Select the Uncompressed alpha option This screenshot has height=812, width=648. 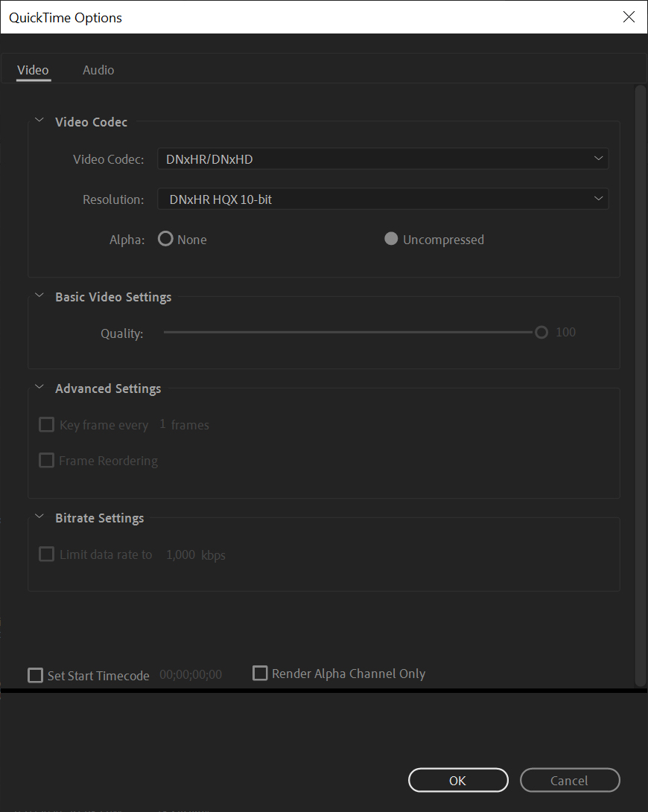(390, 238)
